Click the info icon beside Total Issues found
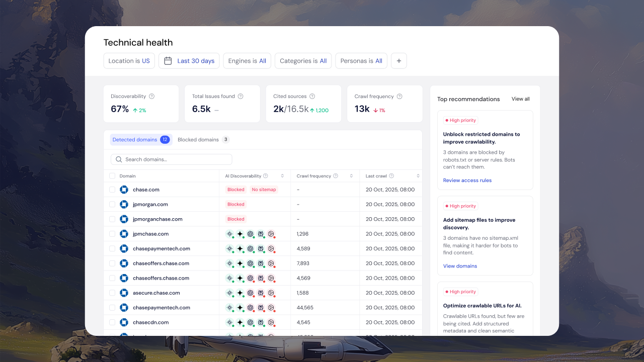644x362 pixels. (x=240, y=97)
